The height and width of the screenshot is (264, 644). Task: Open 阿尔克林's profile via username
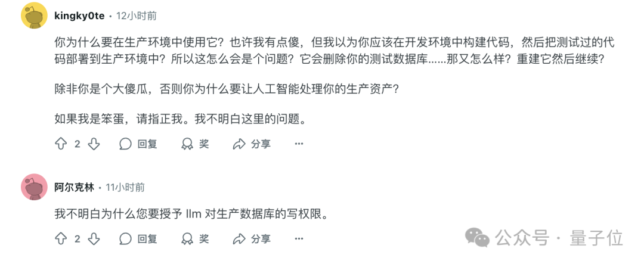74,187
